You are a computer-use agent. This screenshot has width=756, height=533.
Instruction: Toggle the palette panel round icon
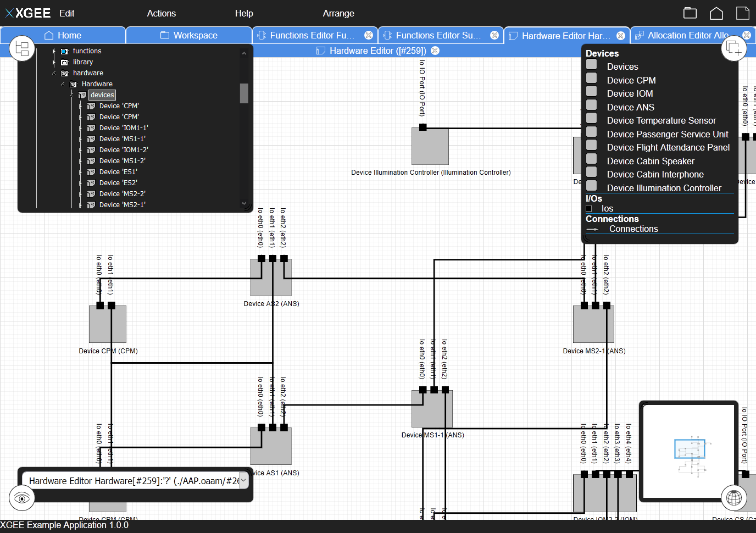pyautogui.click(x=733, y=48)
